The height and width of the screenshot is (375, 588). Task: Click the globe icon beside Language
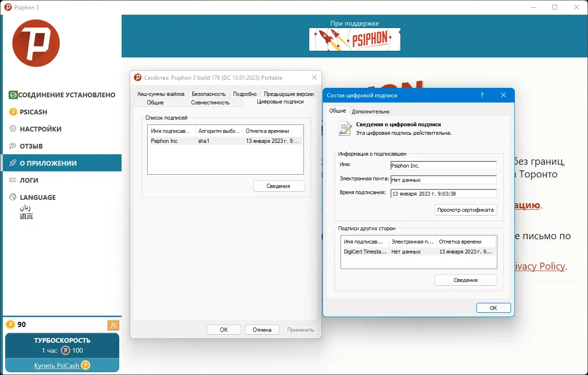pos(13,197)
